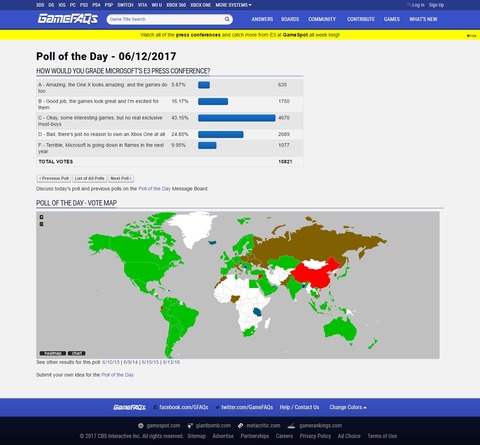The height and width of the screenshot is (445, 480).
Task: Go to the iOS system page
Action: click(62, 5)
